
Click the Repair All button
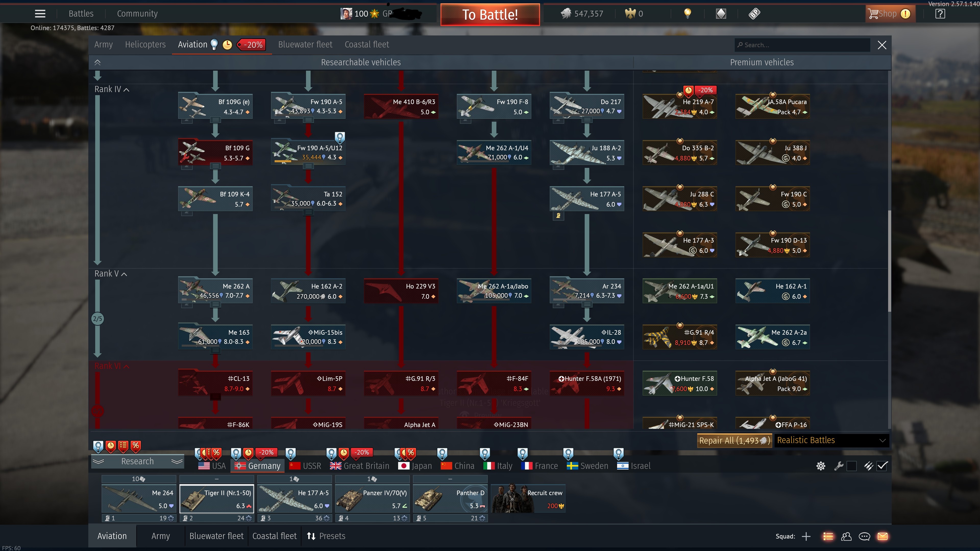734,440
